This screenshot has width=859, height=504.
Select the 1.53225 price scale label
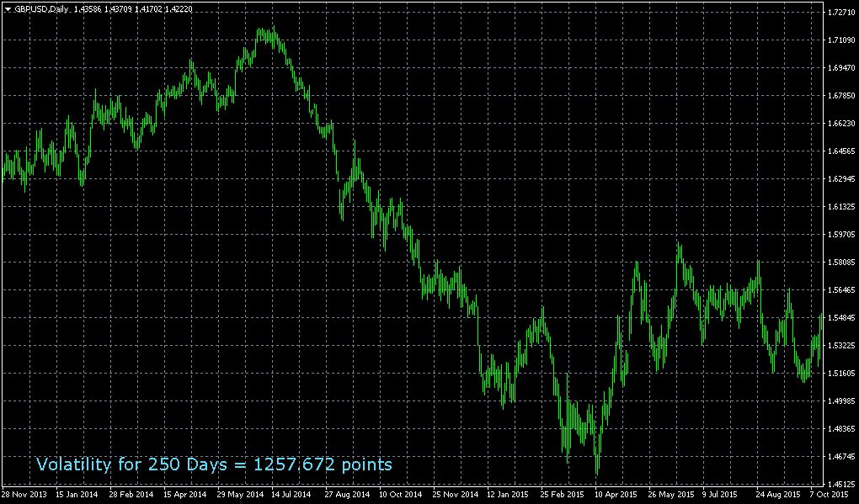842,345
